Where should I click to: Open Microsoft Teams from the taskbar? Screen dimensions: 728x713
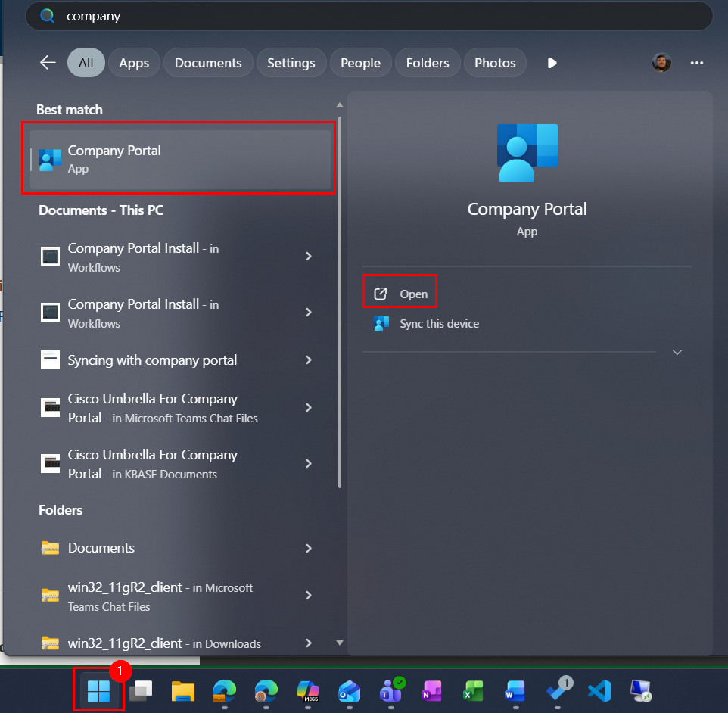tap(391, 690)
